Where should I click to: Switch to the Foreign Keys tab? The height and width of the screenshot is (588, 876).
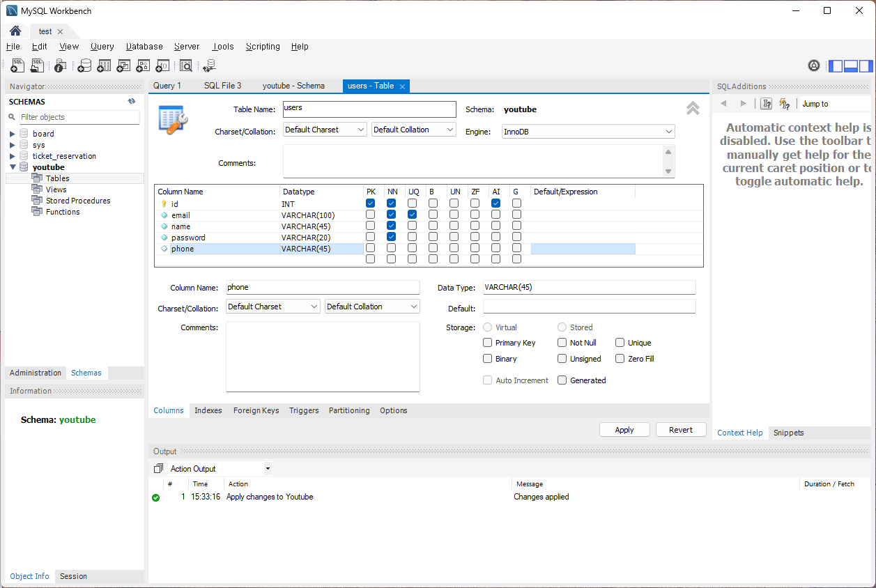tap(256, 410)
